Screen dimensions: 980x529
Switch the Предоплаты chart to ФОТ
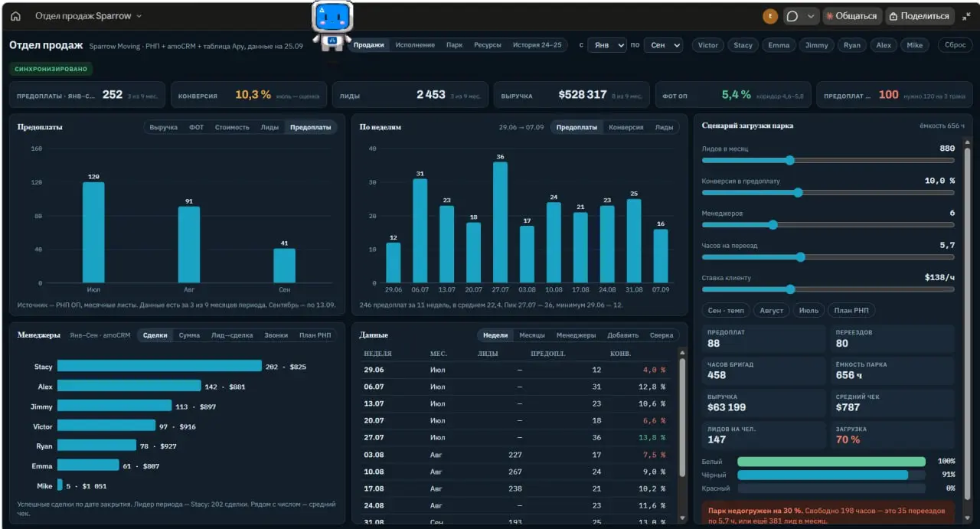pos(197,127)
